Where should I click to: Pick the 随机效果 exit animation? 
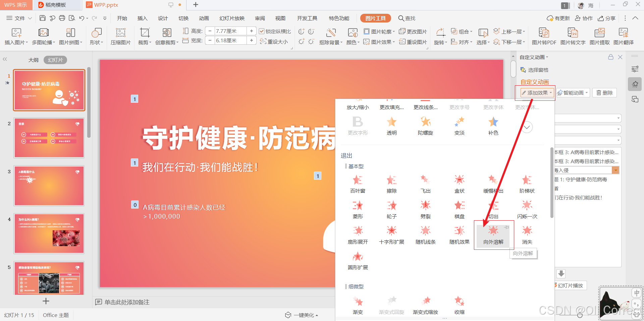[459, 235]
